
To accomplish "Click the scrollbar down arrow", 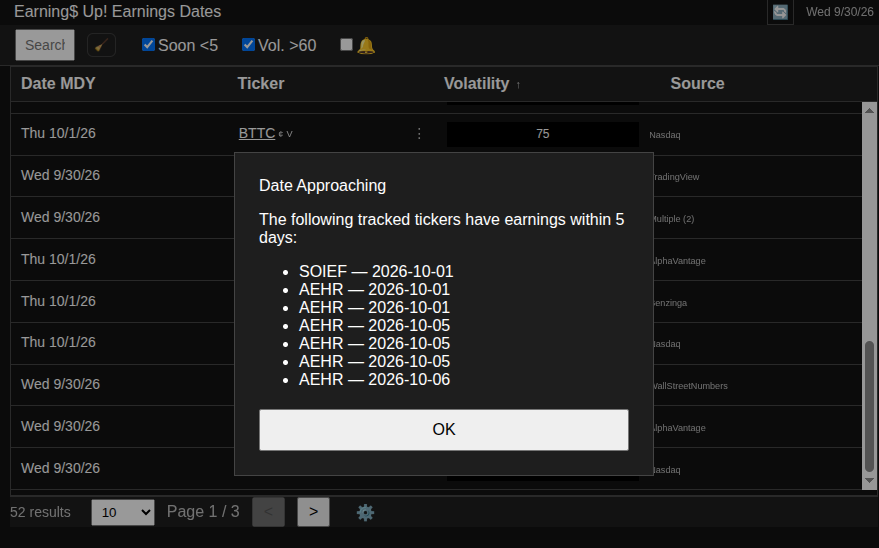I will click(869, 481).
